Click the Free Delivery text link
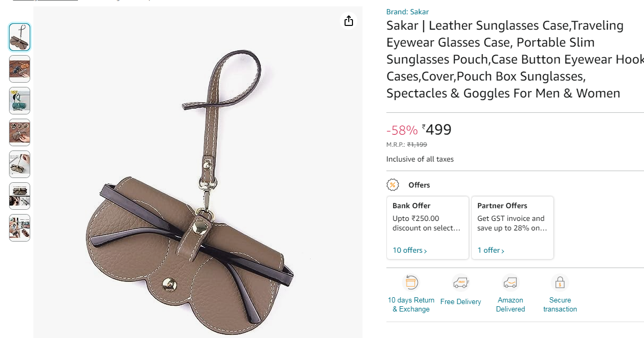Viewport: 644px width, 338px height. point(461,301)
